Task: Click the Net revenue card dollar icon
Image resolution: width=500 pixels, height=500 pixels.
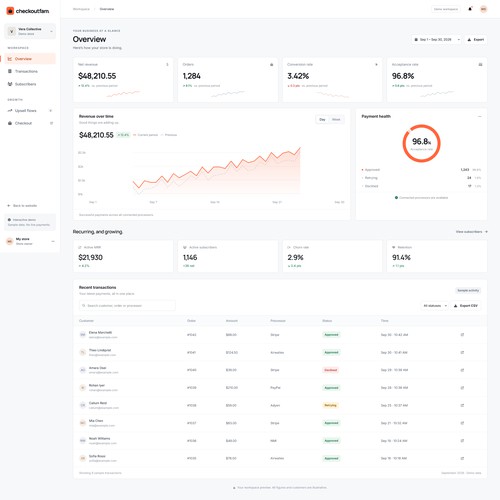Action: coord(167,65)
